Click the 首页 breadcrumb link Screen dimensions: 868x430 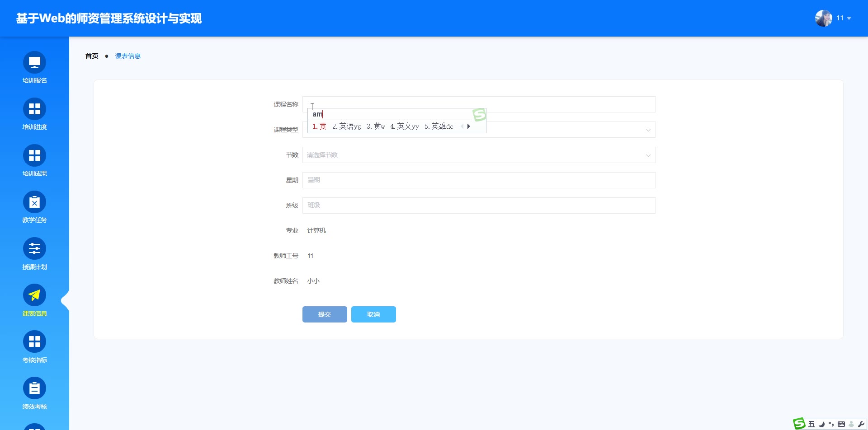pyautogui.click(x=92, y=56)
